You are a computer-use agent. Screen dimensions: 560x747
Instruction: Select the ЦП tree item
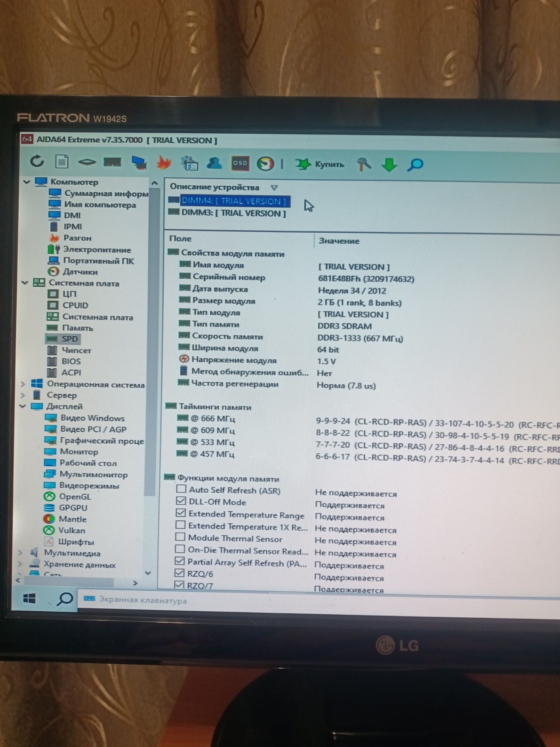(x=62, y=294)
